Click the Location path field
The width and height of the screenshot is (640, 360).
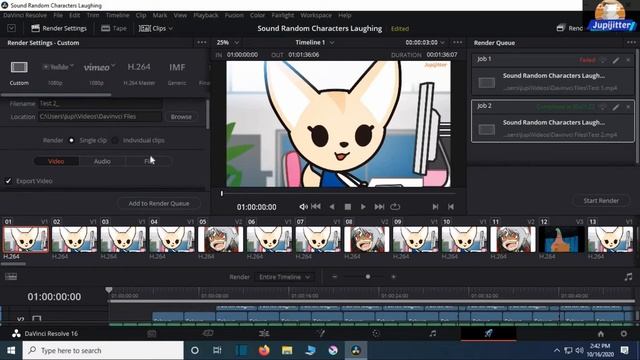pos(100,117)
